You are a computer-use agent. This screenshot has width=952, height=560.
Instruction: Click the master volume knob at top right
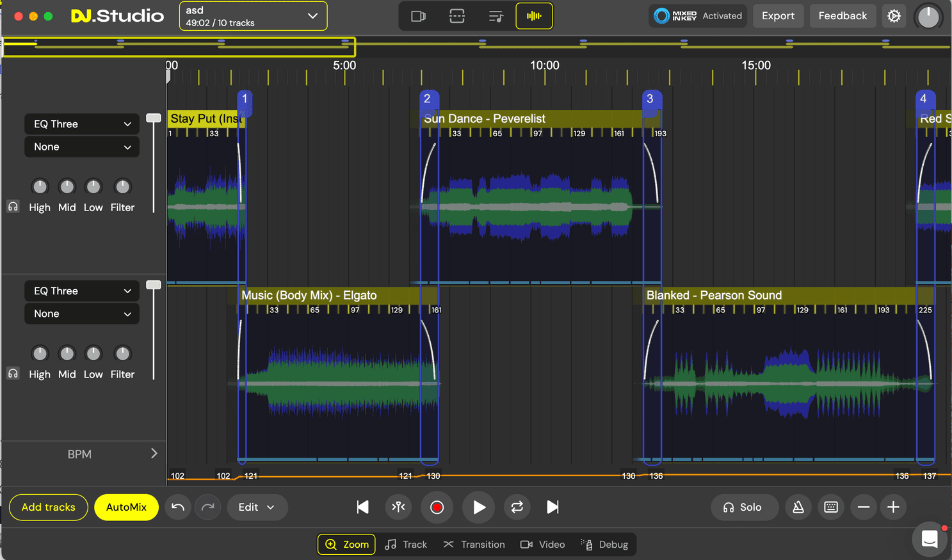tap(928, 16)
